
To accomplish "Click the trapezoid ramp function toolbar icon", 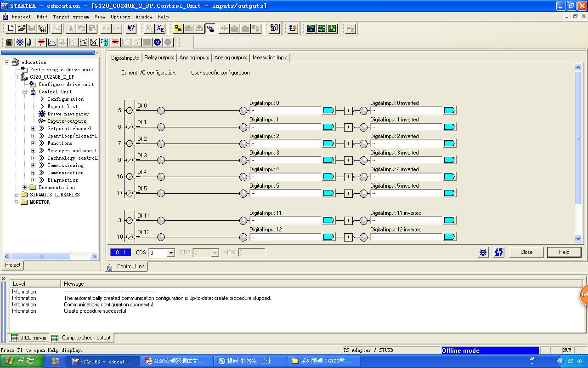I will pyautogui.click(x=52, y=42).
